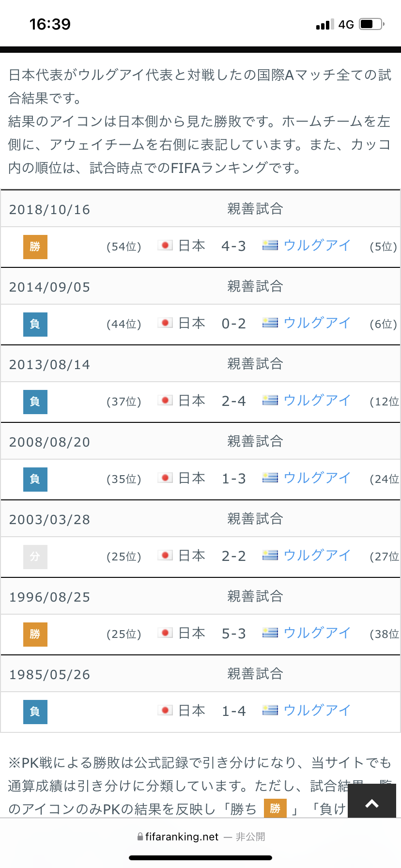Tap the orange 勝 icon for 5-3 match
This screenshot has width=401, height=868.
[35, 634]
